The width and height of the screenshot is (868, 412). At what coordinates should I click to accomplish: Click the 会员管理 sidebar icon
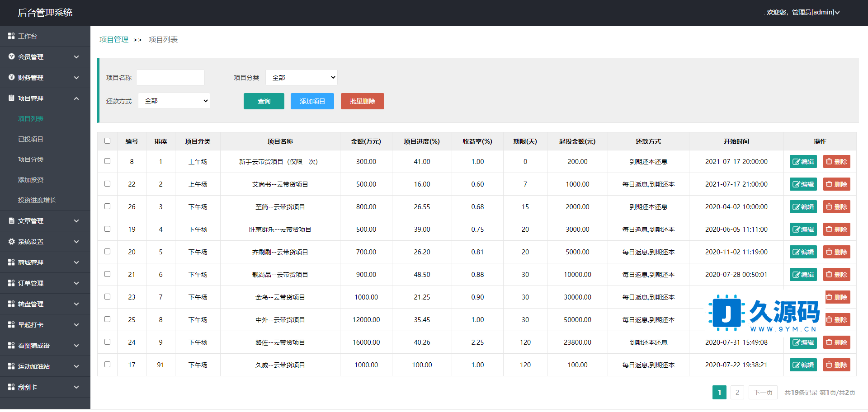pyautogui.click(x=11, y=56)
